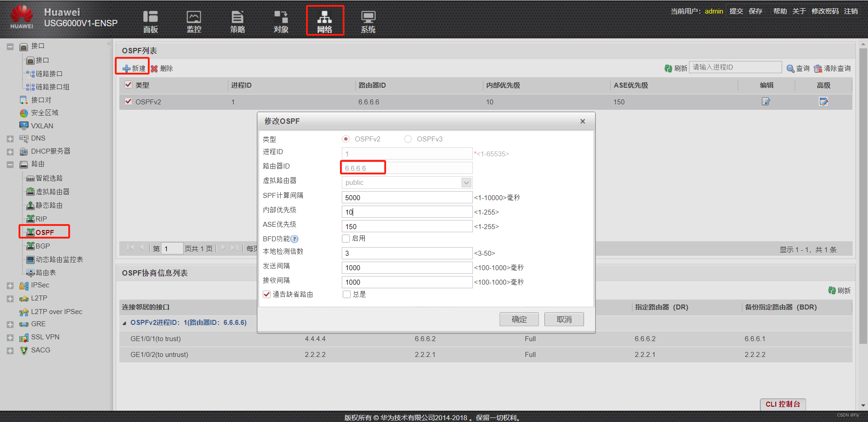This screenshot has width=868, height=422.
Task: Open the 网络 network tab
Action: [325, 22]
